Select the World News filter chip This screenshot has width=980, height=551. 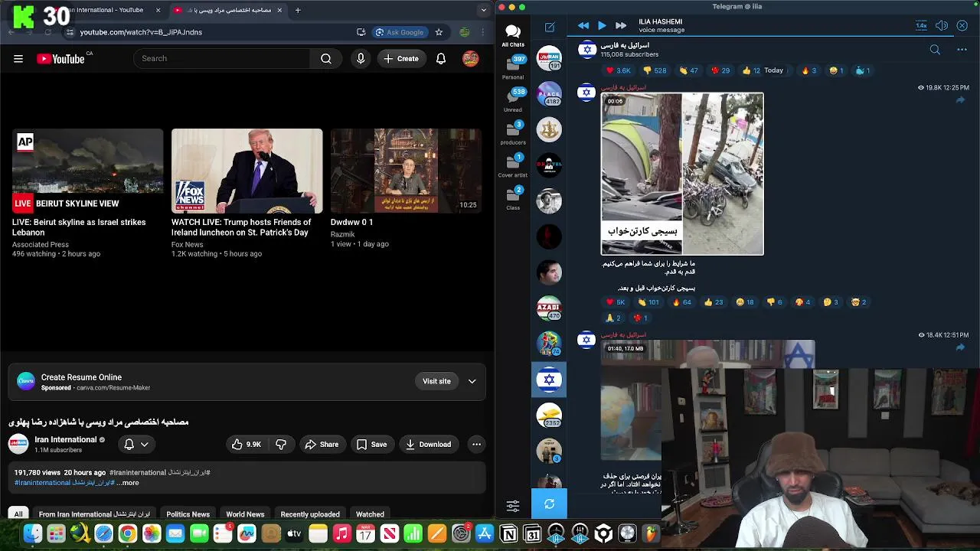tap(245, 514)
